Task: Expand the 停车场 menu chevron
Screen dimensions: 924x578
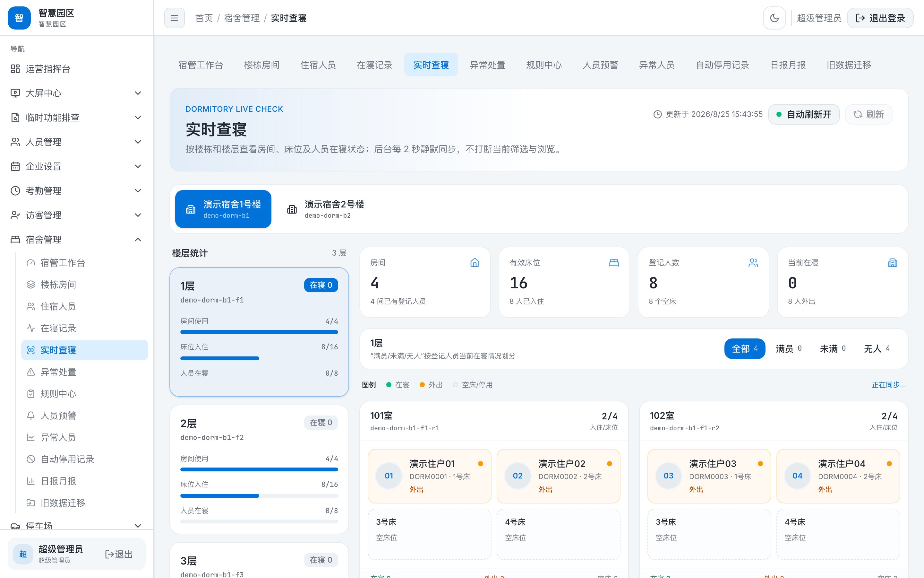Action: pos(138,526)
